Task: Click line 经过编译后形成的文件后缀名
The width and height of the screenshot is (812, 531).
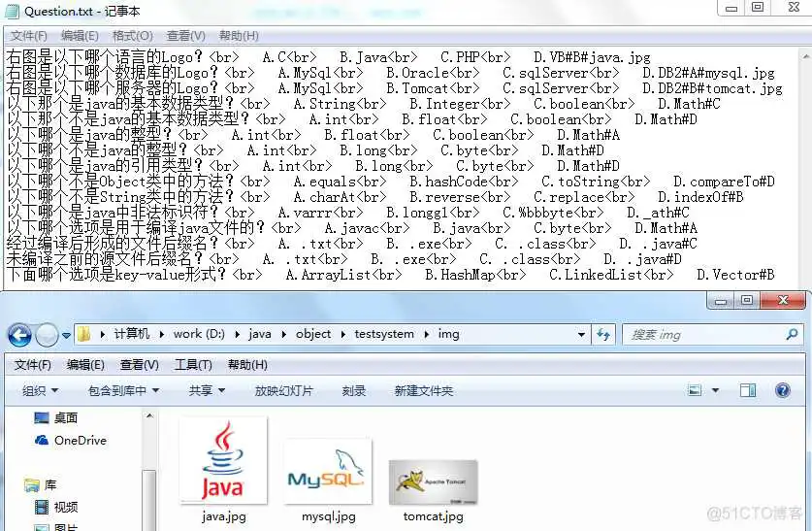Action: click(351, 244)
